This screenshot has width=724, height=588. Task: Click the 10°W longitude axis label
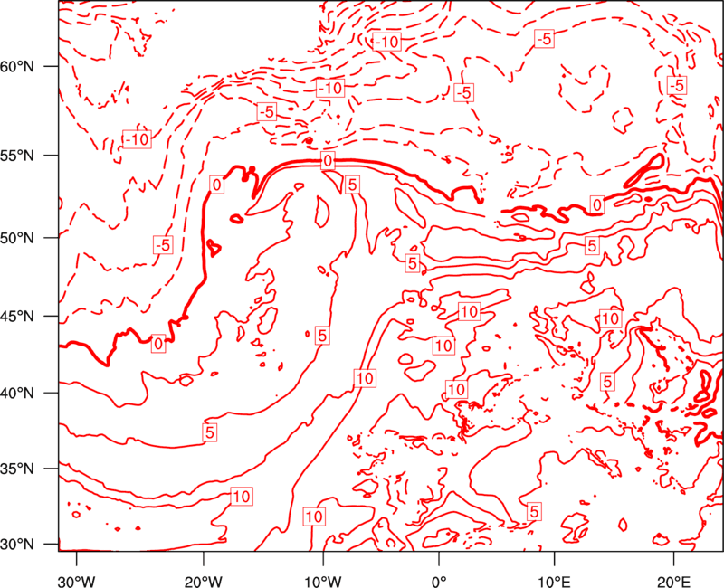point(323,582)
